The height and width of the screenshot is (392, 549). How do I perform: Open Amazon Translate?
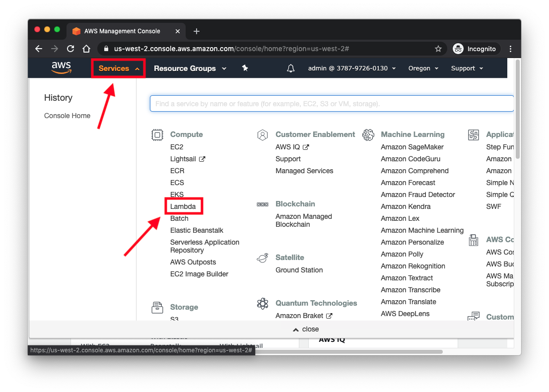[x=408, y=302]
